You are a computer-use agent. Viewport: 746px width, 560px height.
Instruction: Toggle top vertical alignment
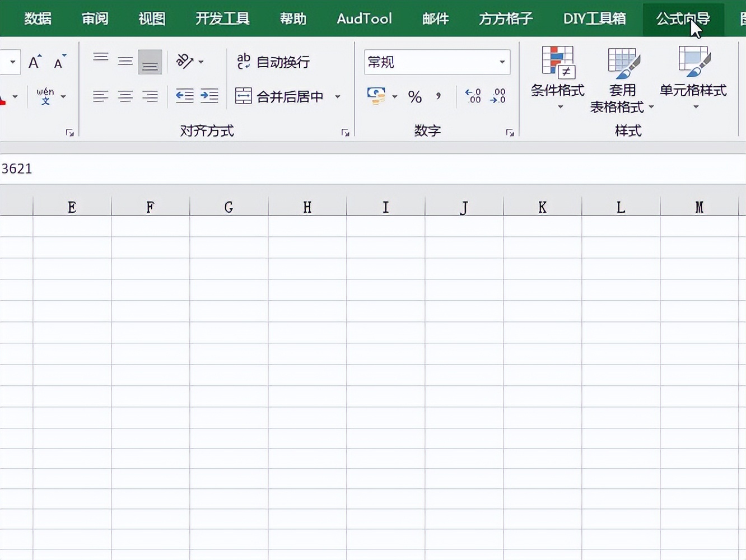(100, 57)
